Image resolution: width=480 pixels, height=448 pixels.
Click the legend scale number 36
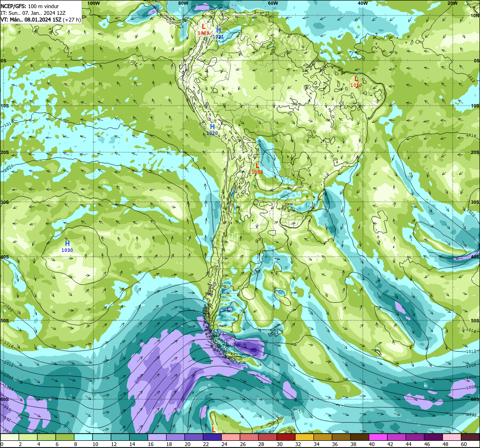tap(335, 444)
